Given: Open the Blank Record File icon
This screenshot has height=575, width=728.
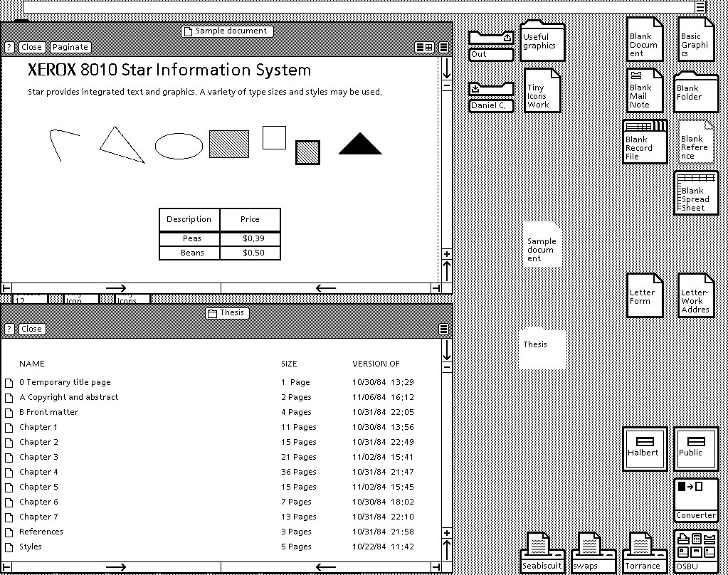Looking at the screenshot, I should (644, 142).
